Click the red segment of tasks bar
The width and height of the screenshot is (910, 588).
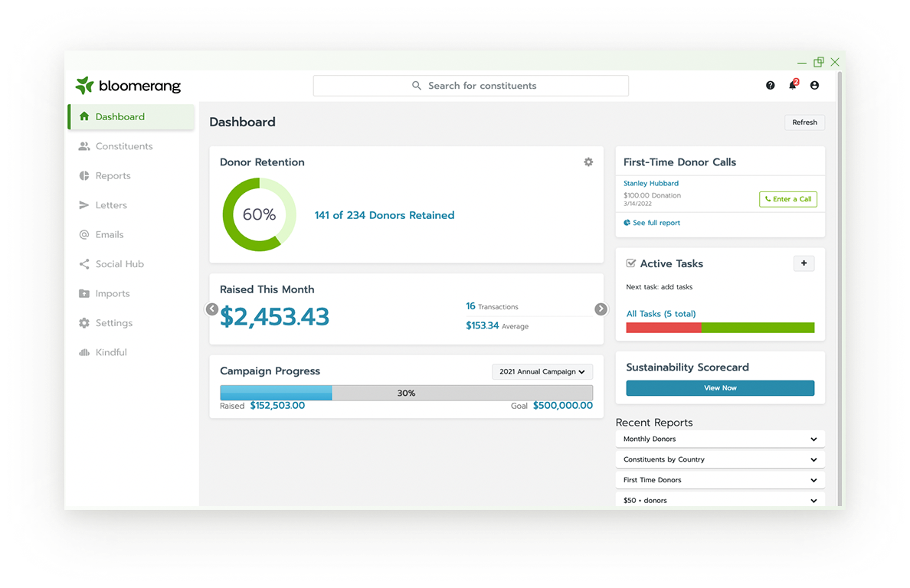pyautogui.click(x=664, y=328)
